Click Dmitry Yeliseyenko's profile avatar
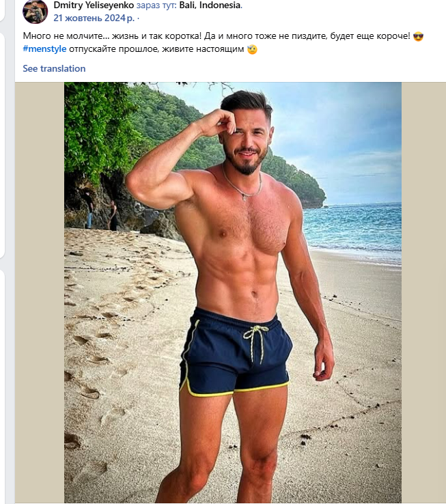 coord(35,11)
